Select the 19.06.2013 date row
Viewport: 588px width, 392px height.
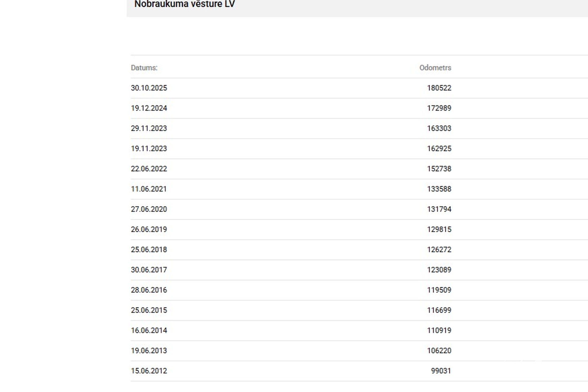149,351
